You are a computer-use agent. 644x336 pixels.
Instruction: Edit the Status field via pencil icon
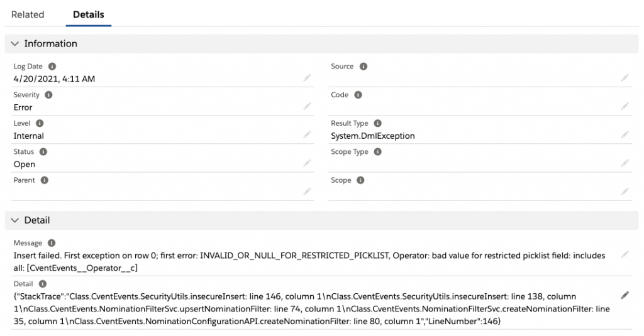coord(307,163)
